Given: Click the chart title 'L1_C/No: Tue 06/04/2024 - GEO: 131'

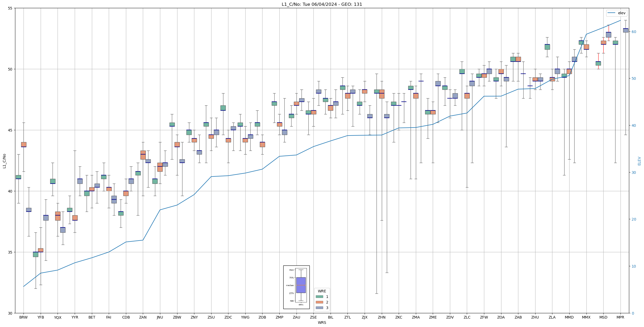Looking at the screenshot, I should (322, 4).
